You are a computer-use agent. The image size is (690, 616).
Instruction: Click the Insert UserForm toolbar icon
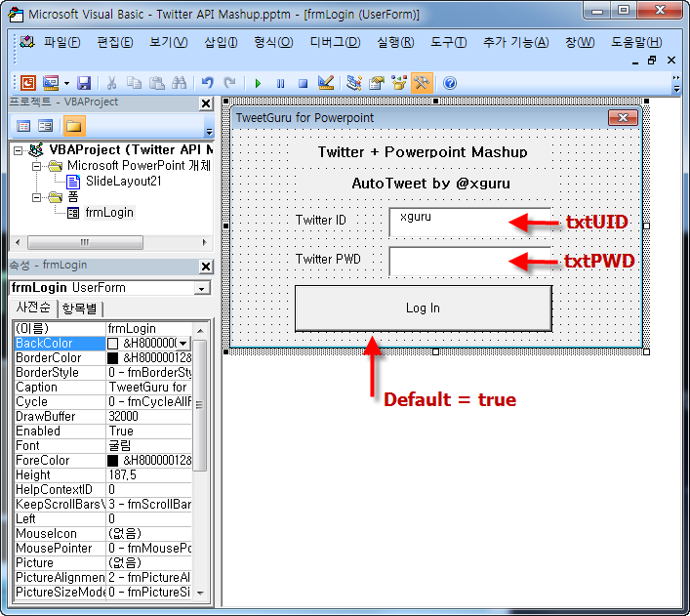51,83
